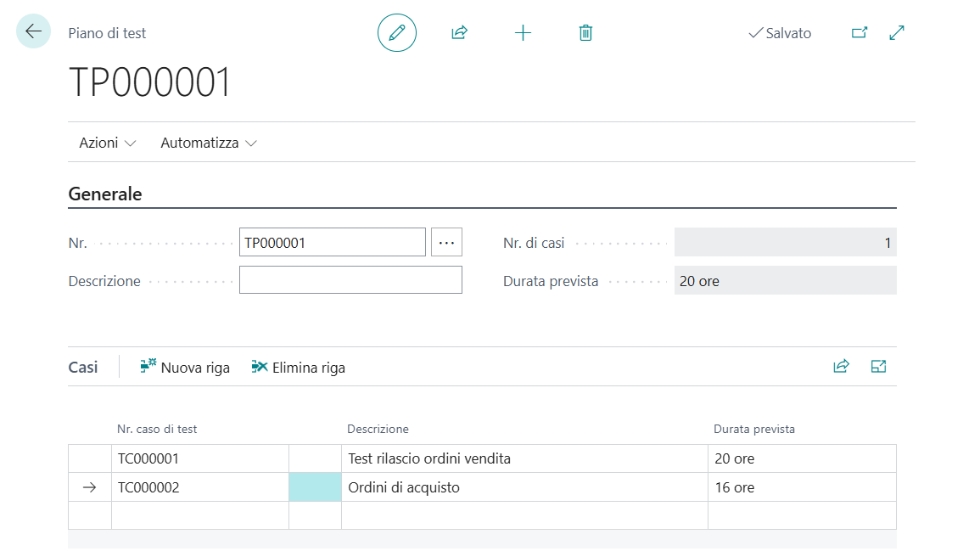Click the plus icon to create new
The image size is (980, 551).
[x=523, y=33]
